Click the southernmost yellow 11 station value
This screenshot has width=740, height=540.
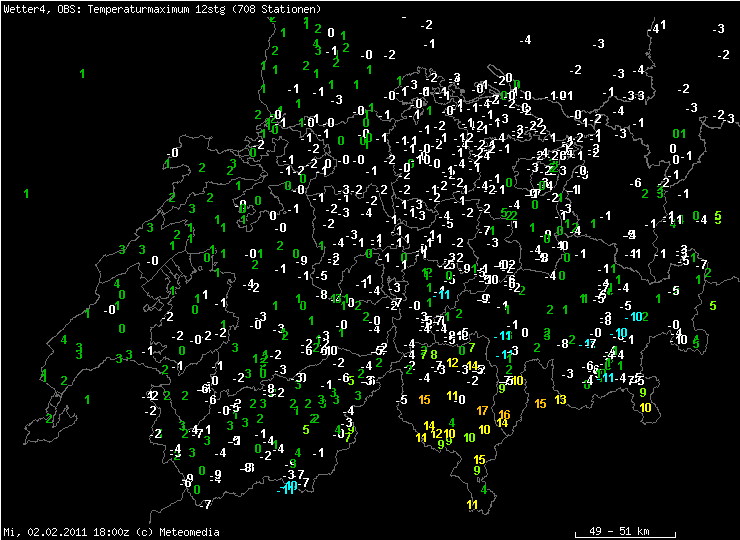pyautogui.click(x=472, y=505)
